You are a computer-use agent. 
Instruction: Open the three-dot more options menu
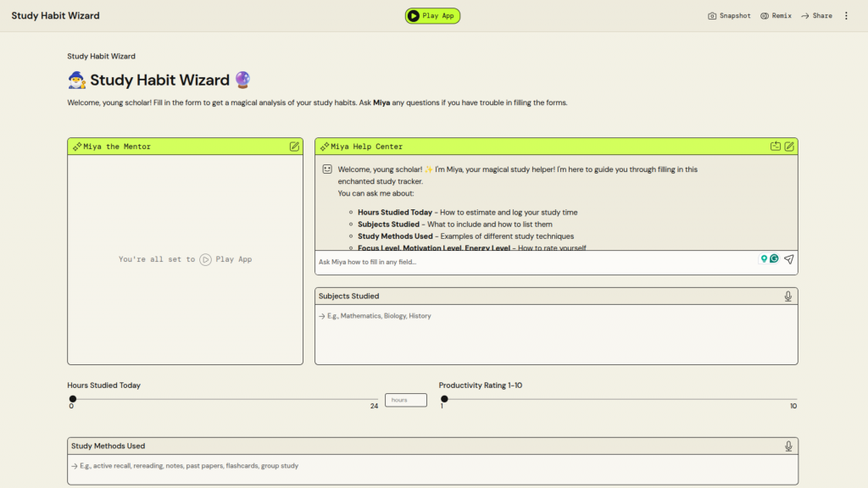pyautogui.click(x=846, y=16)
